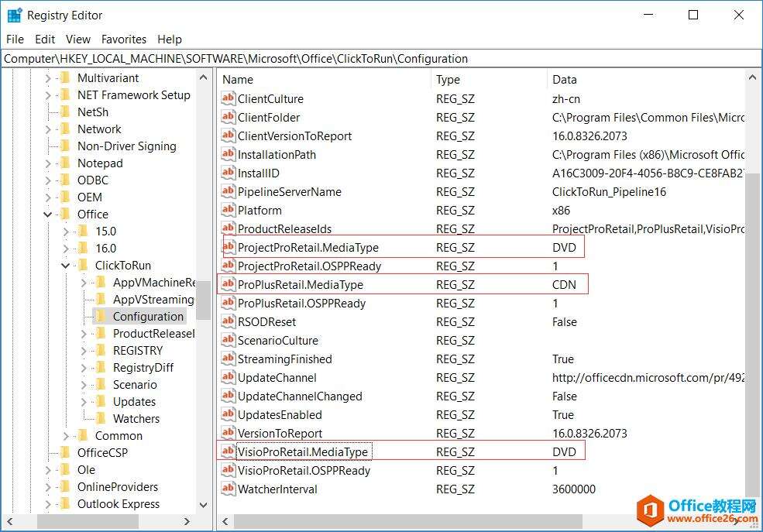The image size is (763, 532).
Task: Collapse the ClickToRun tree node
Action: coord(66,266)
